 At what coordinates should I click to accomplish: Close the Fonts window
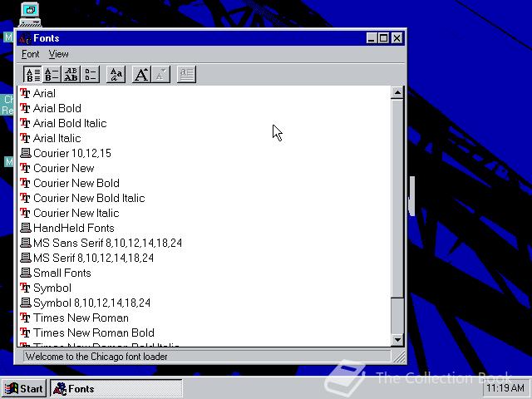[397, 38]
